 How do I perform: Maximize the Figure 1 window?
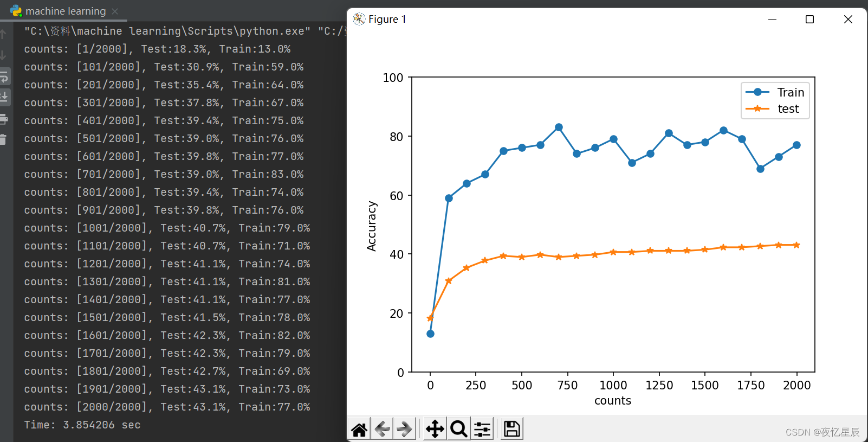click(809, 19)
